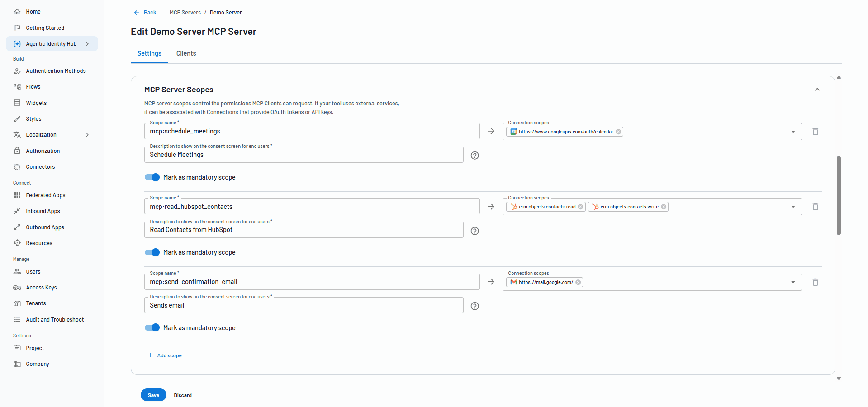Select the Flows sidebar icon
The image size is (868, 407).
click(17, 86)
